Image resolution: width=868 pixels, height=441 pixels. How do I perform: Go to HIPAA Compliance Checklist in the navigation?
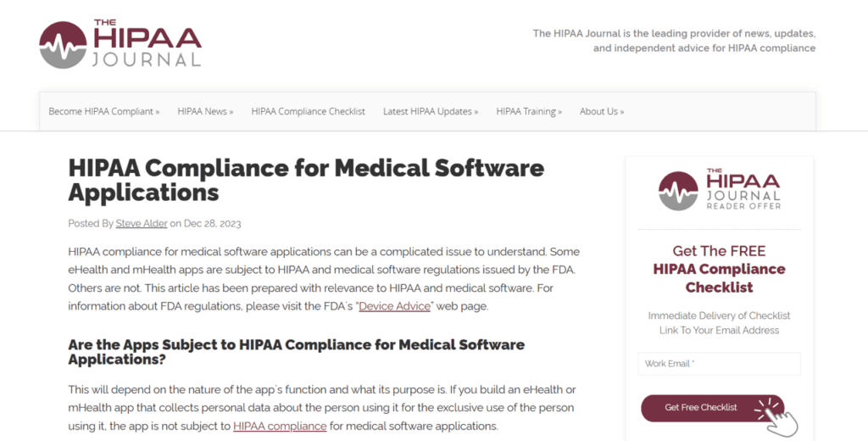point(308,111)
